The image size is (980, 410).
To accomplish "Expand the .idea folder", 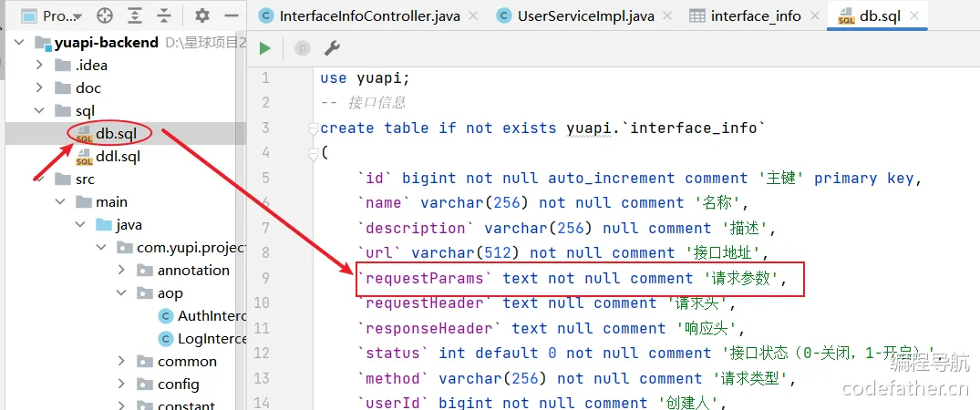I will 39,65.
